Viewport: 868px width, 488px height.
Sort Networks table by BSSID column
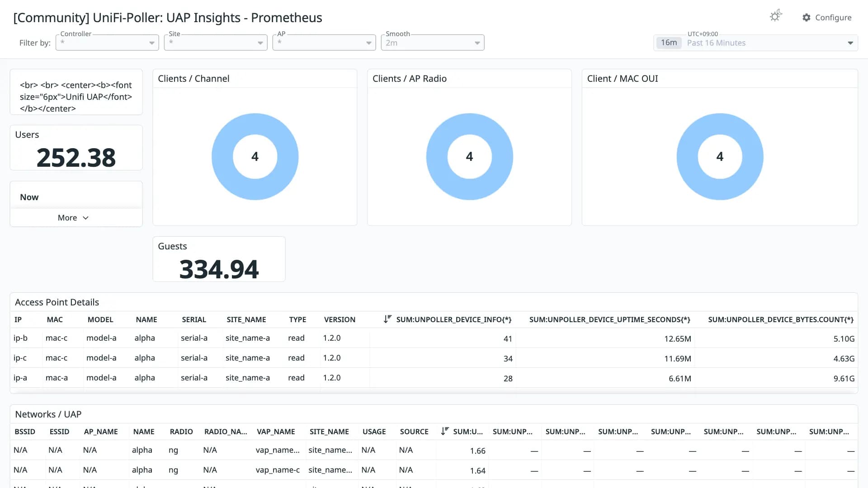[x=25, y=432]
